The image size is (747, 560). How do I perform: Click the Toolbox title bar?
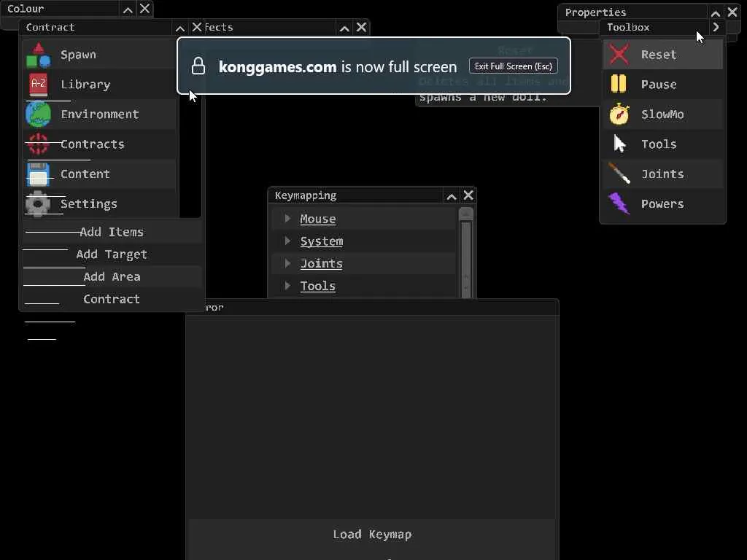coord(655,27)
